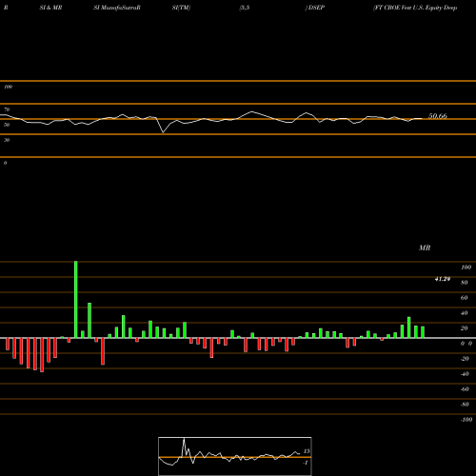Click the 40 label on MR axis
The width and height of the screenshot is (476, 476).
point(465,313)
